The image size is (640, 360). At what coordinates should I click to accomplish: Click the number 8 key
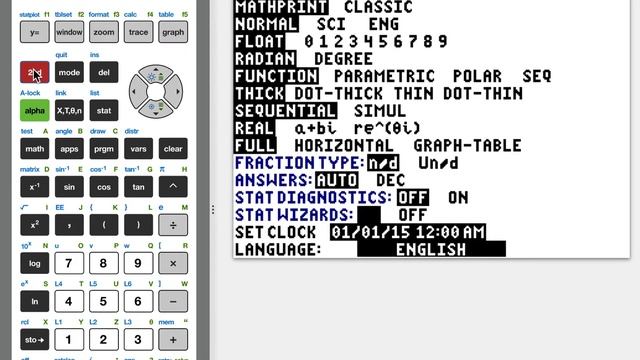(x=104, y=263)
